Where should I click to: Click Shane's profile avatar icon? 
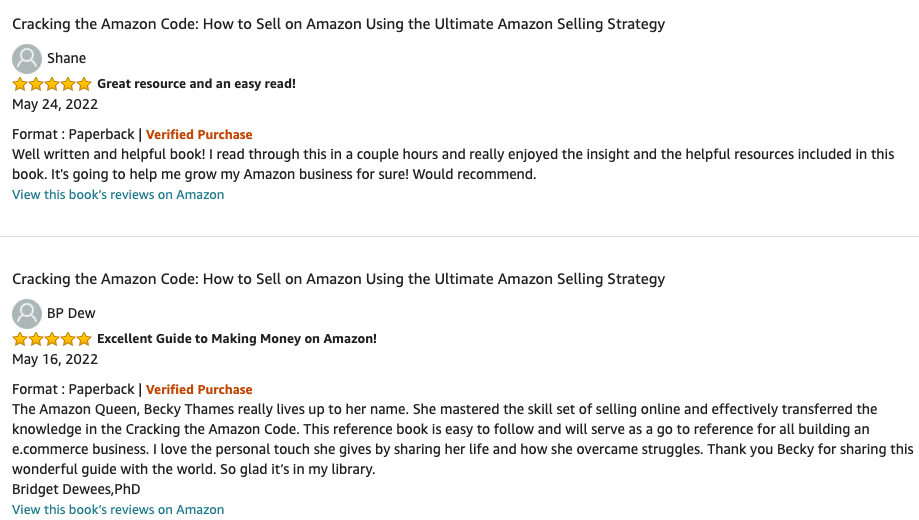[27, 59]
